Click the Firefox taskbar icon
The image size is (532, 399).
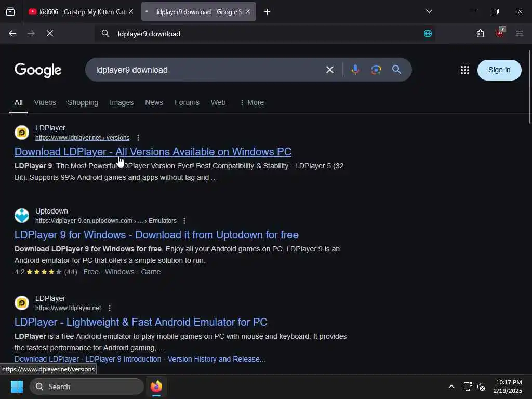click(156, 387)
